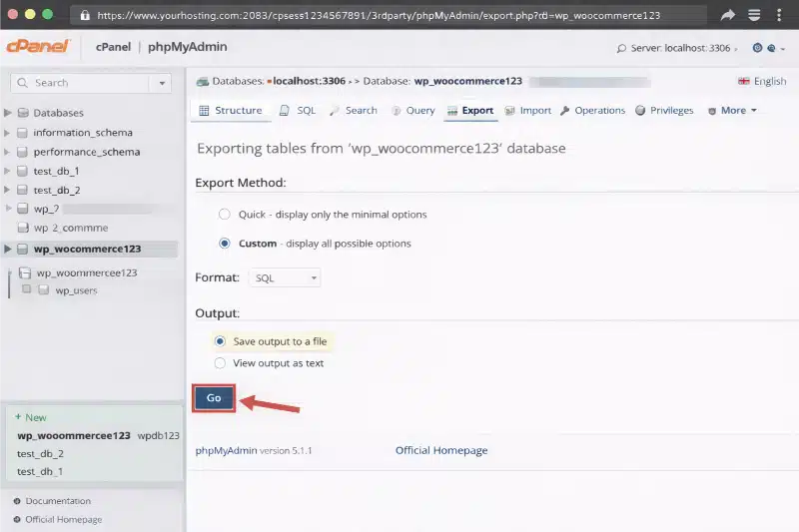Open the Query tab

[x=413, y=111]
